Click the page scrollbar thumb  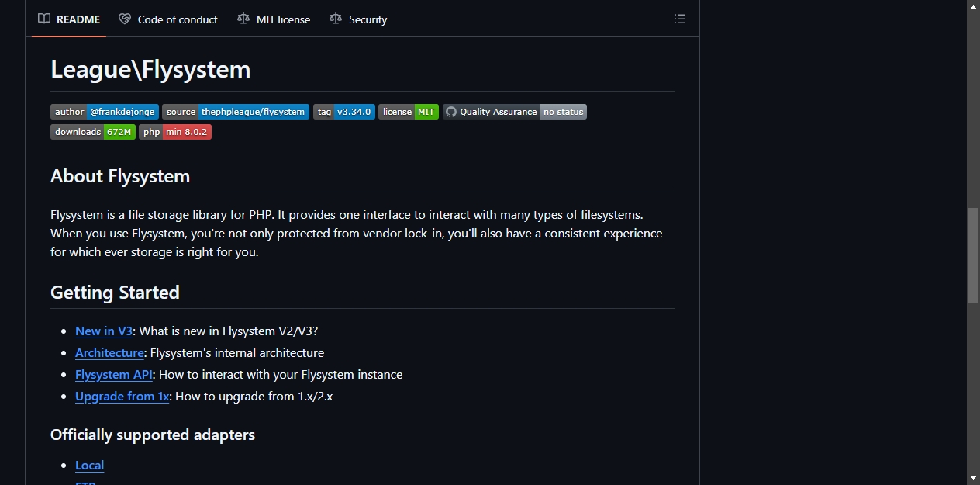(x=973, y=255)
